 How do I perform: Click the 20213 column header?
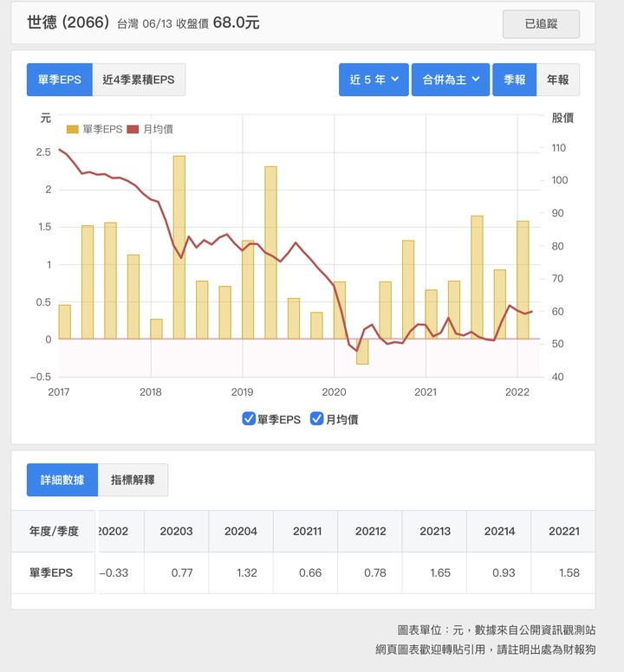435,532
